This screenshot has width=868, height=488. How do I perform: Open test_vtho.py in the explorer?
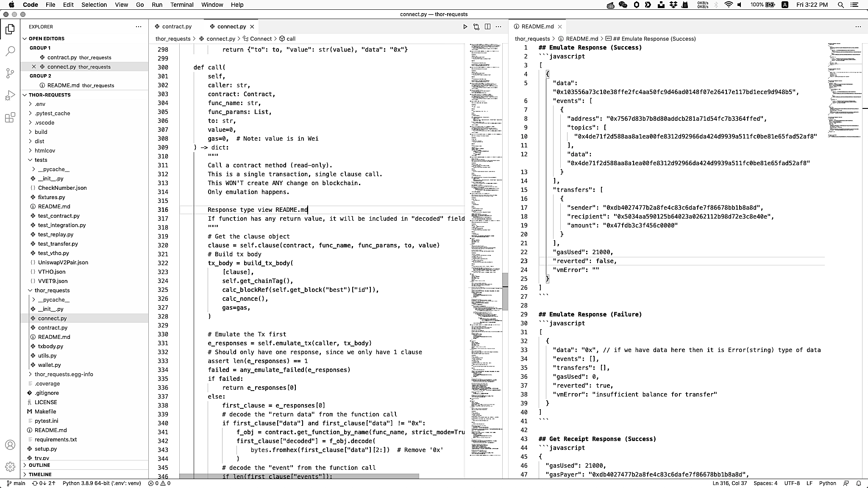(53, 253)
